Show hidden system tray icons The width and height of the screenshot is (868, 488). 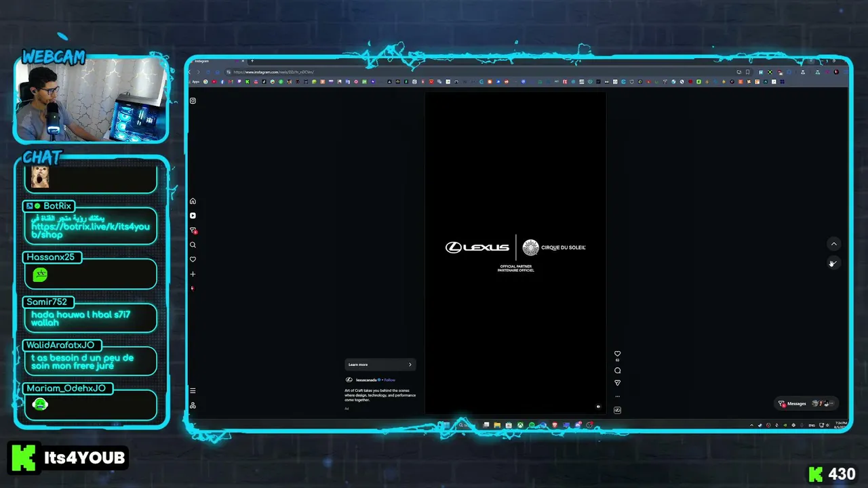coord(751,426)
